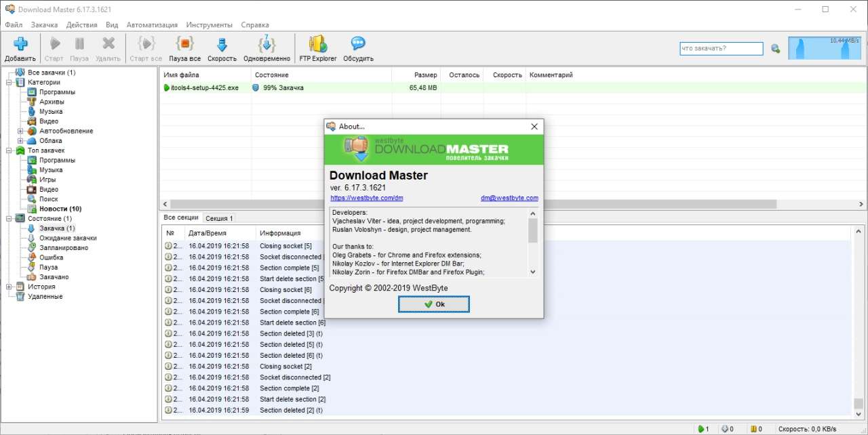The width and height of the screenshot is (868, 435).
Task: Focus the 'что закачать?' search field
Action: tap(722, 49)
